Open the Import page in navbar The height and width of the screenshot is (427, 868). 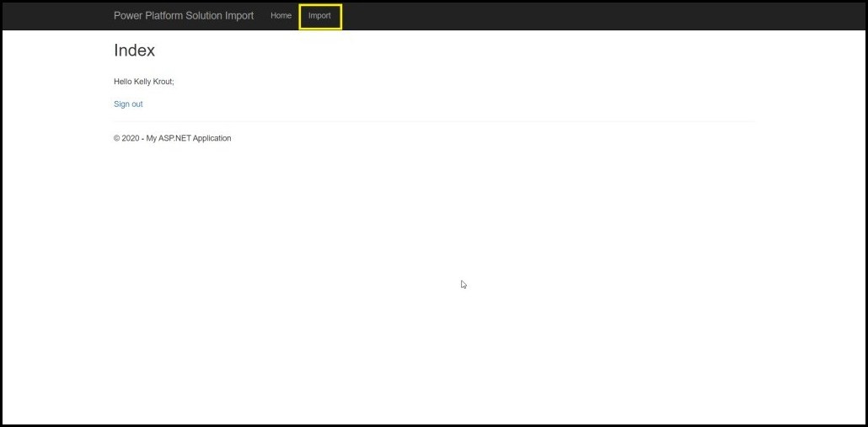(x=319, y=16)
